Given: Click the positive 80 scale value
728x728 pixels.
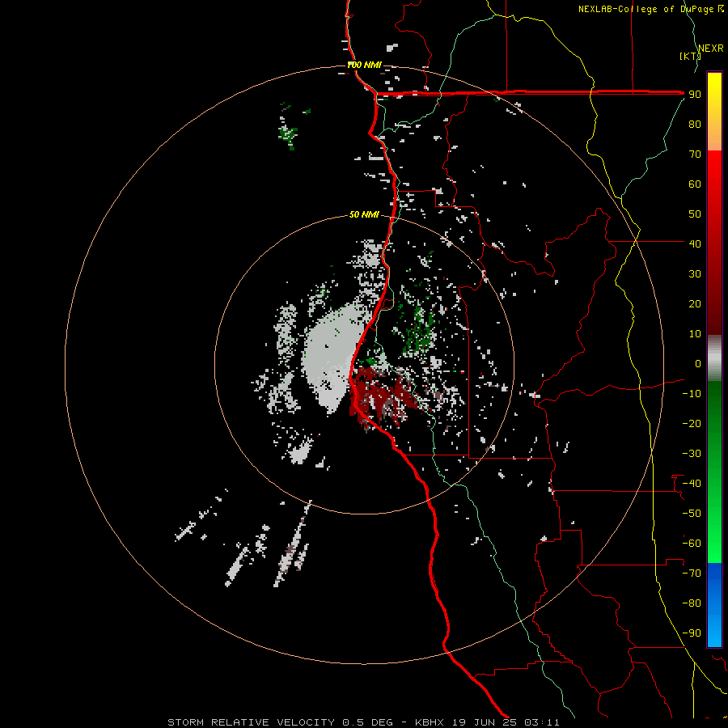Looking at the screenshot, I should tap(695, 125).
